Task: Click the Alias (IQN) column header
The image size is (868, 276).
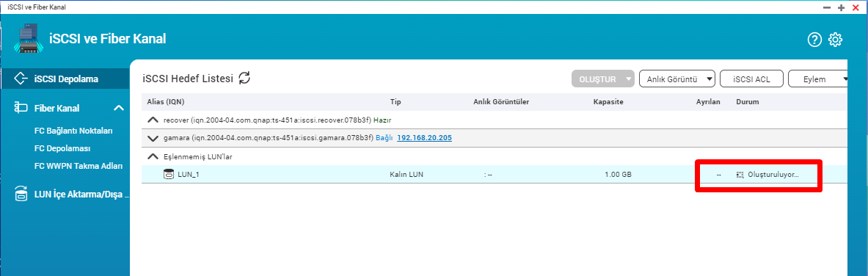Action: click(166, 102)
